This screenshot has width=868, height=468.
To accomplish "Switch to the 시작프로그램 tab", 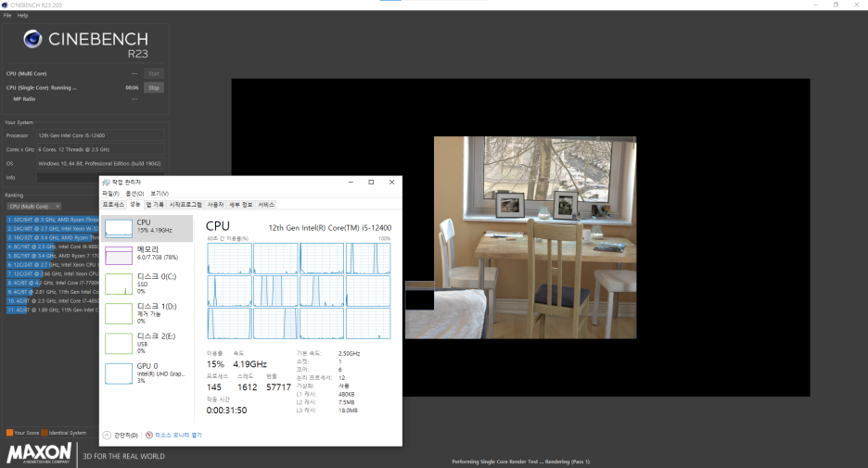I will pyautogui.click(x=185, y=205).
